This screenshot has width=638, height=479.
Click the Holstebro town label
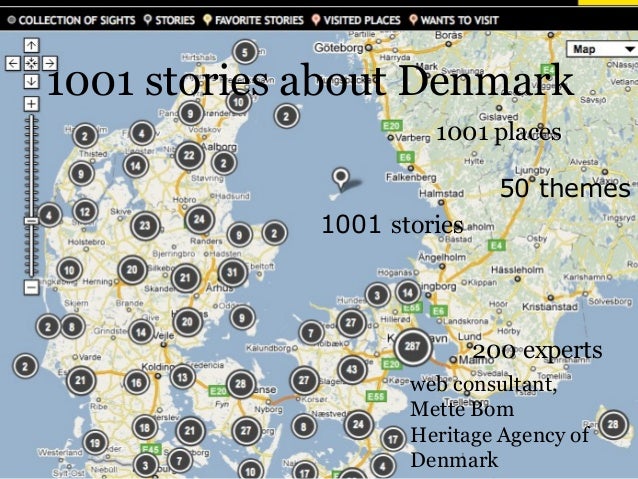(86, 242)
